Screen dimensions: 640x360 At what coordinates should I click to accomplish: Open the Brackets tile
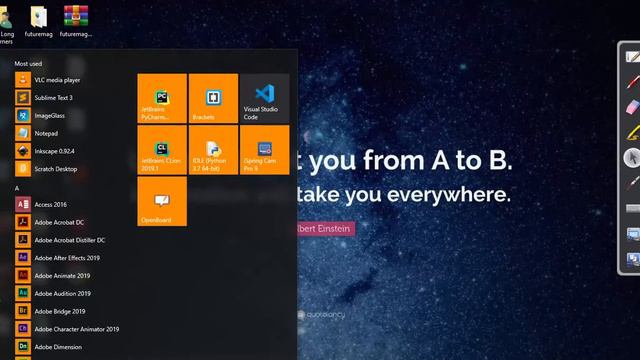[213, 98]
